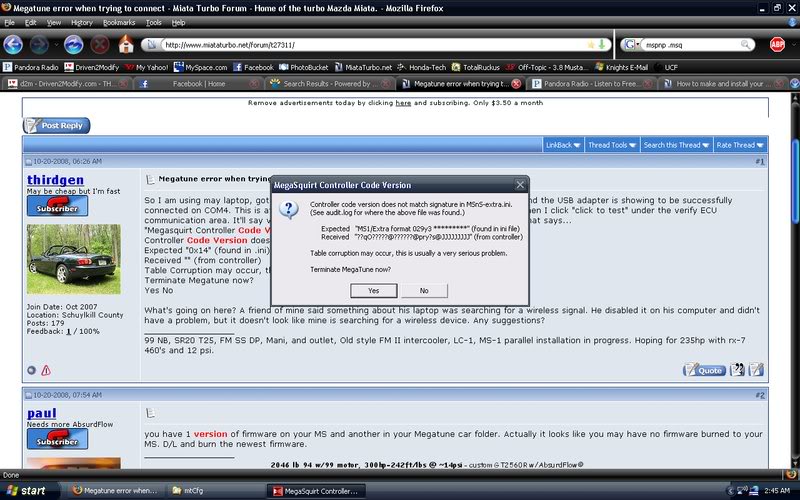The image size is (800, 500).
Task: Open the View menu
Action: [x=54, y=22]
